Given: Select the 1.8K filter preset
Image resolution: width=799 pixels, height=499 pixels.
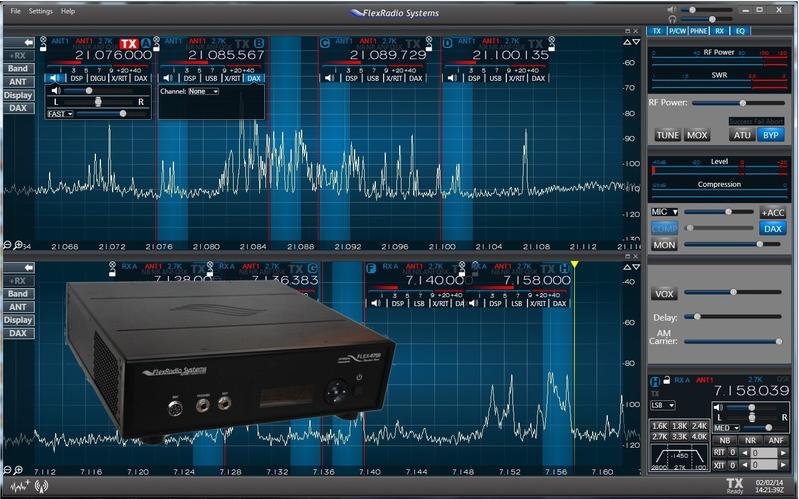Looking at the screenshot, I should pyautogui.click(x=679, y=426).
